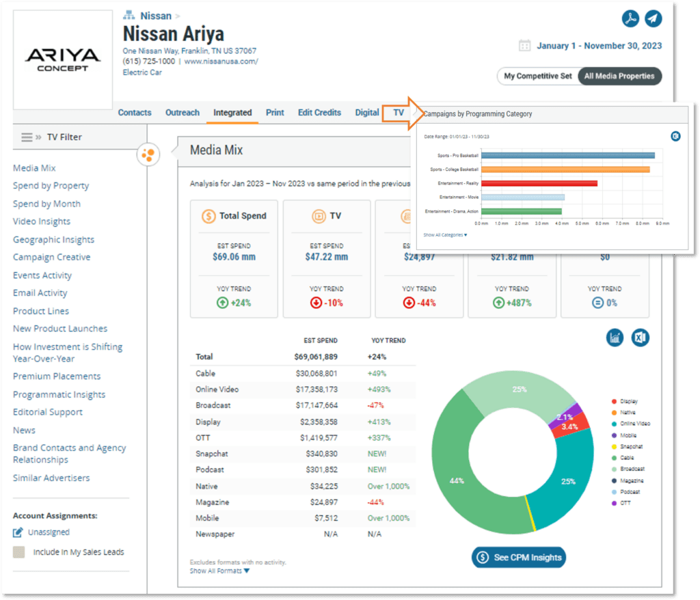The width and height of the screenshot is (700, 600).
Task: Switch to the Digital tab
Action: 367,113
